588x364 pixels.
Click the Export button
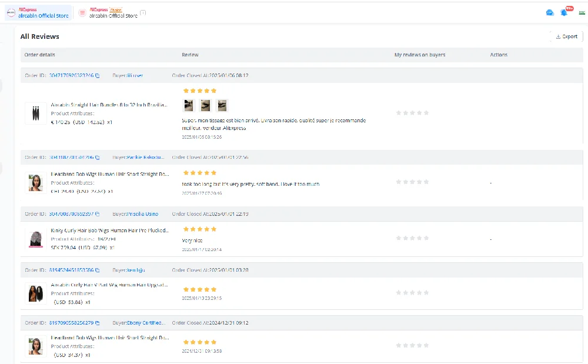point(566,36)
